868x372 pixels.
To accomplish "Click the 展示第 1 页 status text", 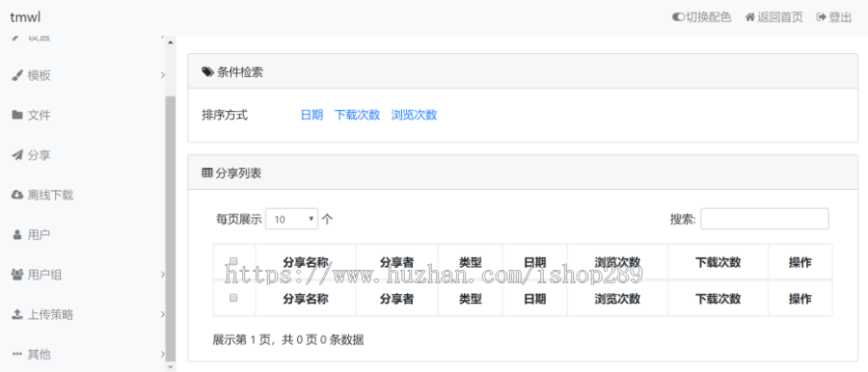I will point(287,340).
